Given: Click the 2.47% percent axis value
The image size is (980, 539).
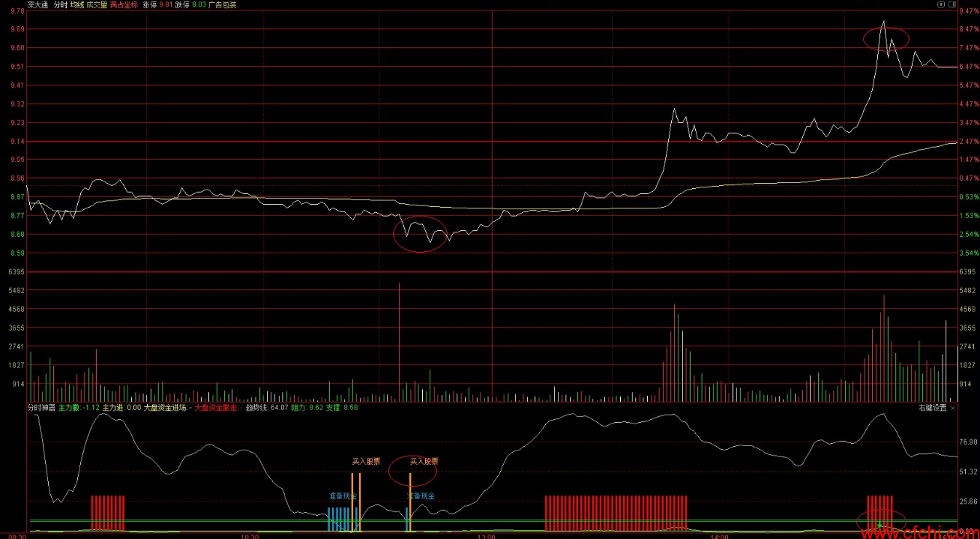Looking at the screenshot, I should tap(970, 141).
